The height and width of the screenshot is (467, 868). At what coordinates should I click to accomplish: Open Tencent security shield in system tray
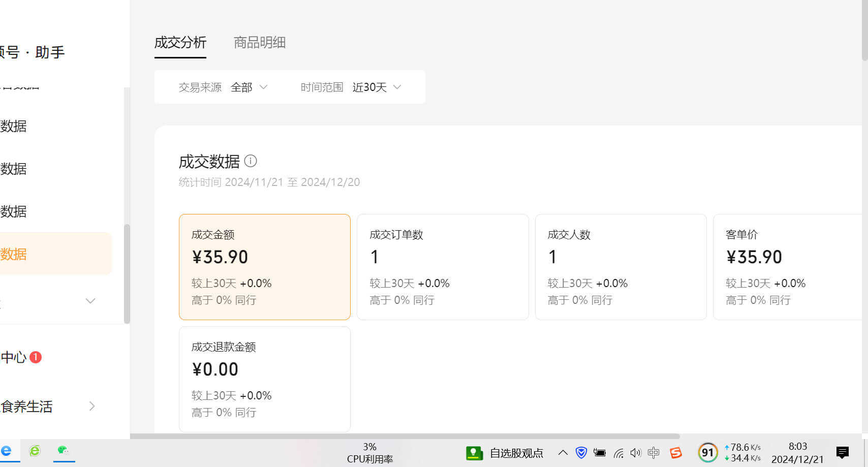tap(581, 452)
